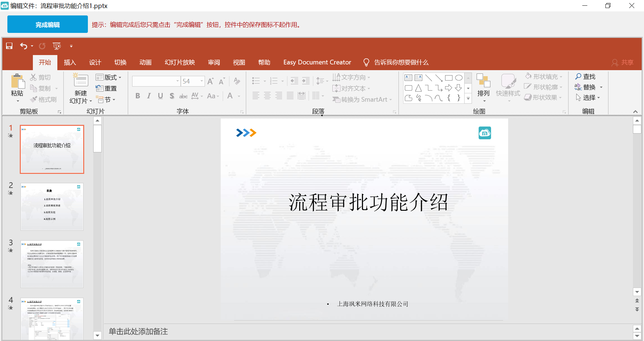
Task: Toggle Bold formatting
Action: pyautogui.click(x=138, y=96)
